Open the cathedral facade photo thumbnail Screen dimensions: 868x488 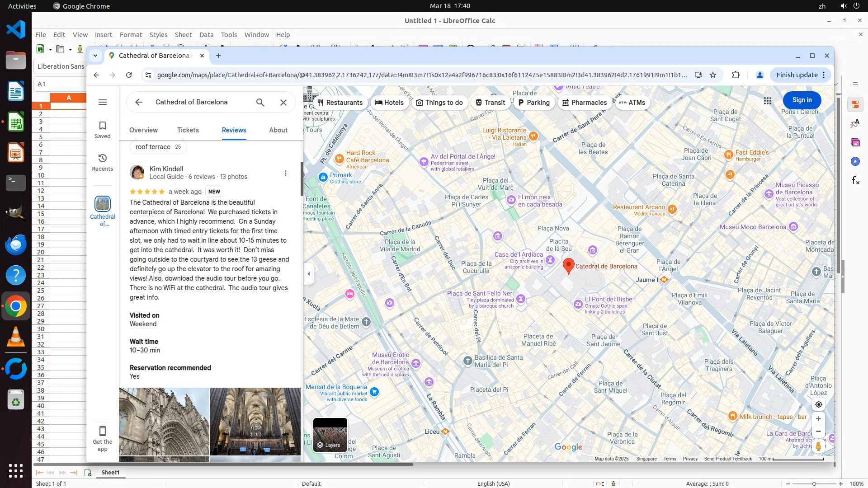(164, 421)
